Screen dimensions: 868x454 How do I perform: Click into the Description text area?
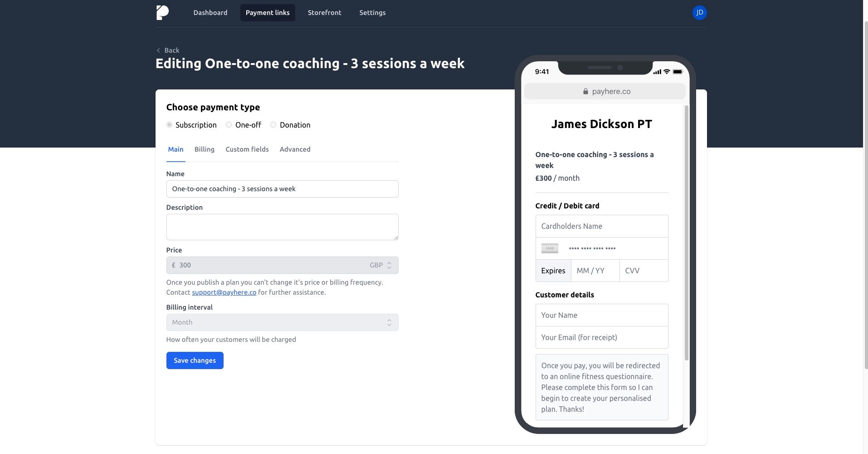point(282,227)
